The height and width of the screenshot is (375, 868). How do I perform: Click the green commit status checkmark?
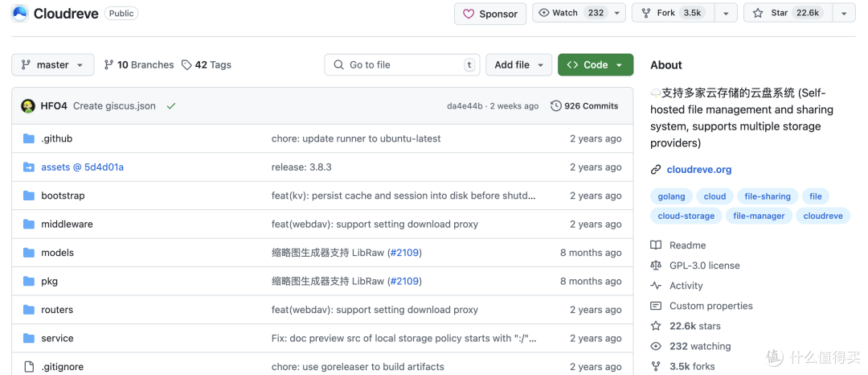171,105
